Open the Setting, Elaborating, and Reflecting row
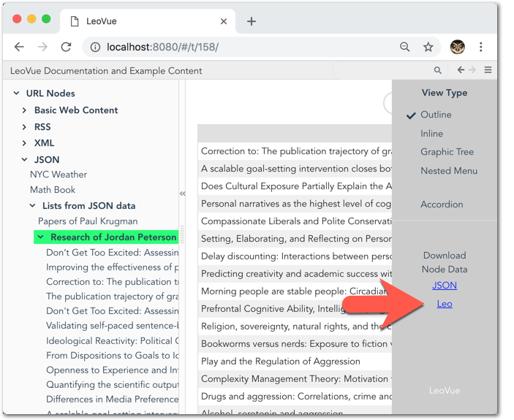Viewport: 514px width, 420px height. click(295, 239)
